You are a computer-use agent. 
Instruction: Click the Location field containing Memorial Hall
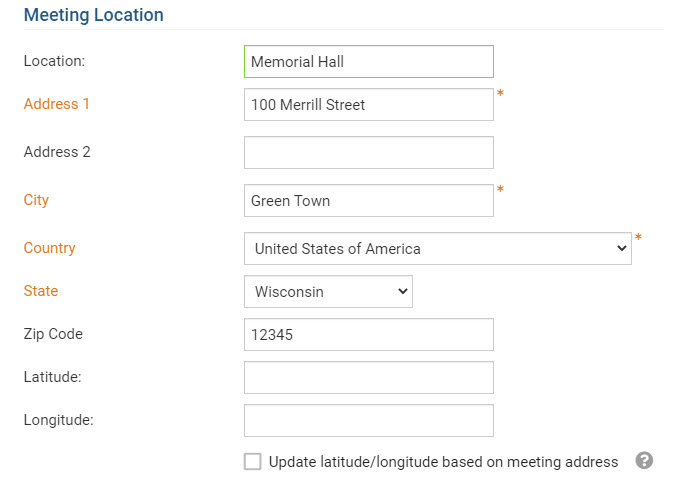point(368,62)
